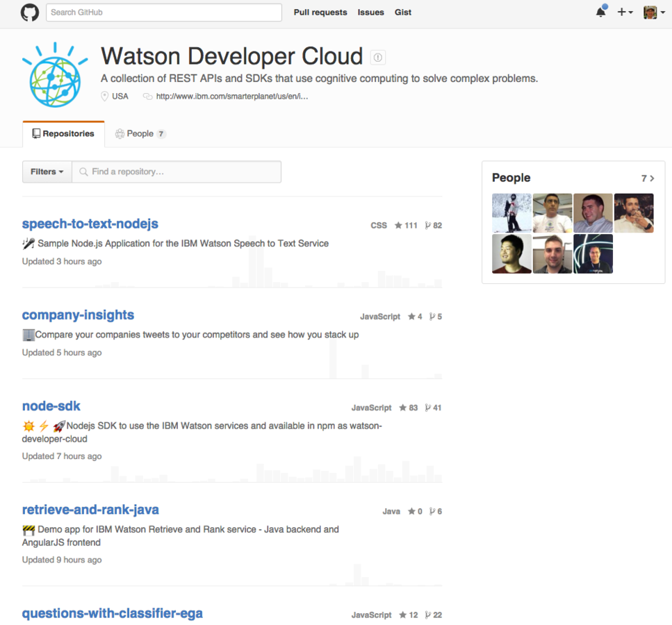The width and height of the screenshot is (672, 625).
Task: Open the retrieve-and-rank-java repository
Action: click(90, 510)
